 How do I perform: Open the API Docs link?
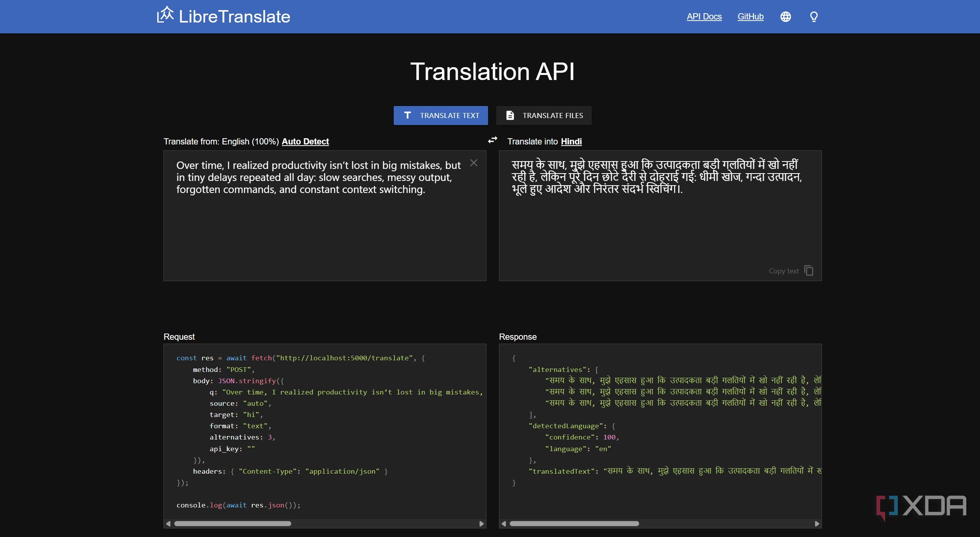pos(704,17)
